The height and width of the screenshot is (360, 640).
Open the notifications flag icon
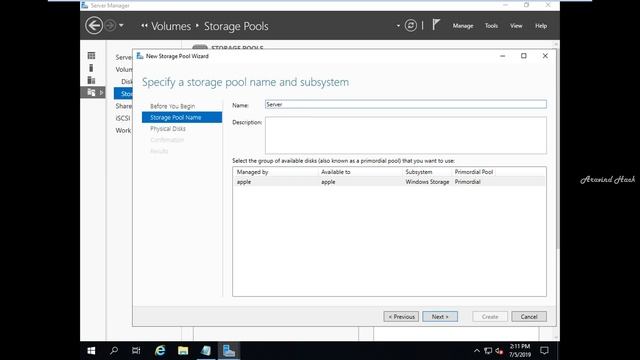436,25
